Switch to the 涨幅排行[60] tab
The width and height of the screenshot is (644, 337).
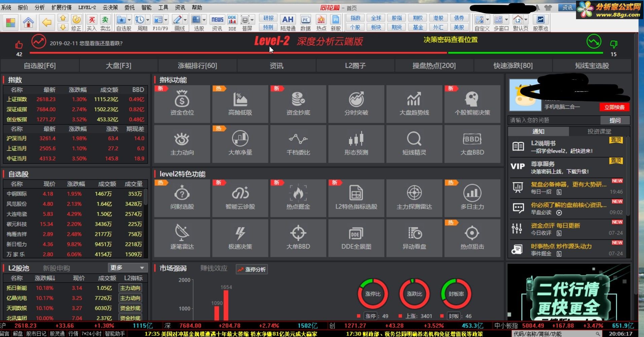coord(198,66)
